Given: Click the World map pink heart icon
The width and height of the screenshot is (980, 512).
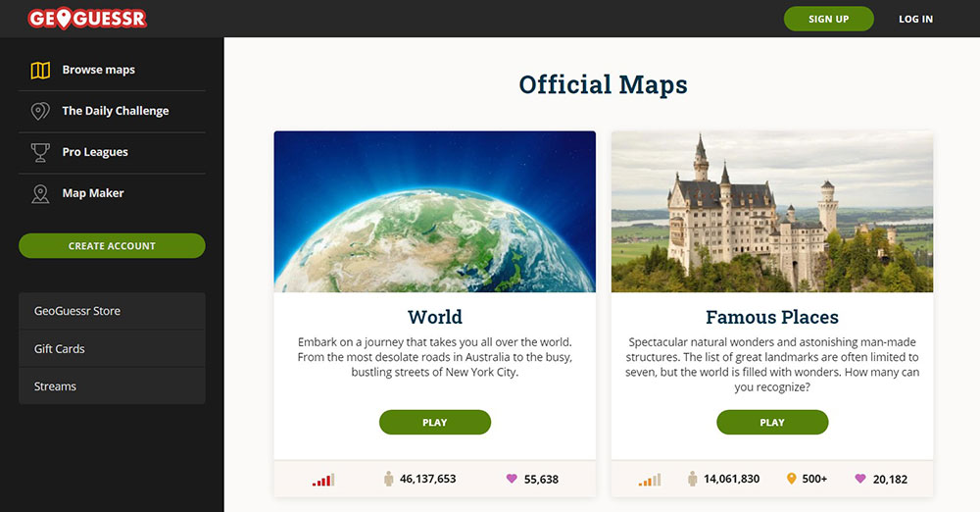Looking at the screenshot, I should pos(512,479).
